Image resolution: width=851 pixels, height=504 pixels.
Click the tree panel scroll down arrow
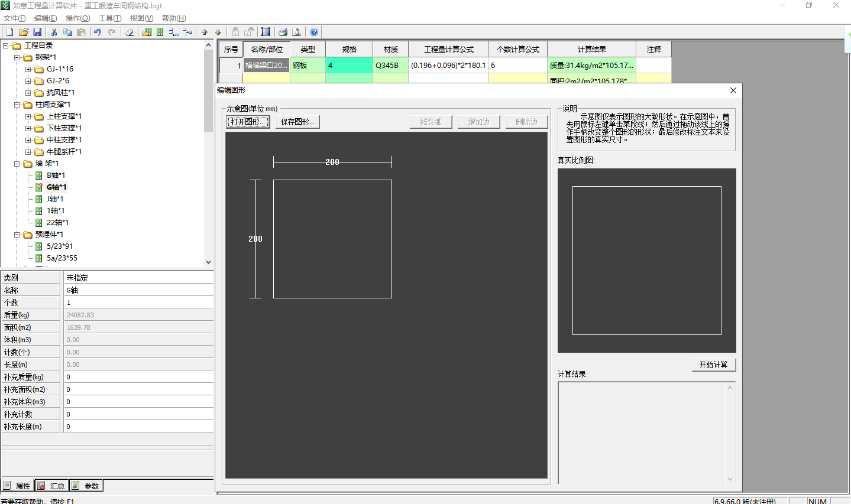[x=208, y=262]
